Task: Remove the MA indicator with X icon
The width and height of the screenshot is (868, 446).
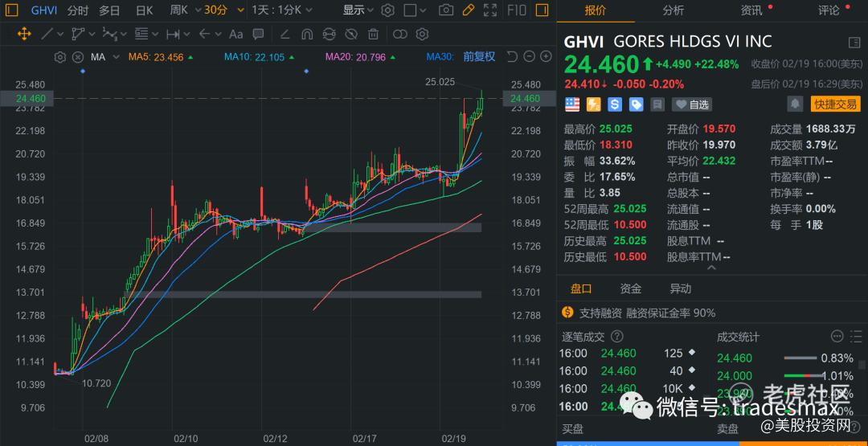Action: (x=78, y=56)
